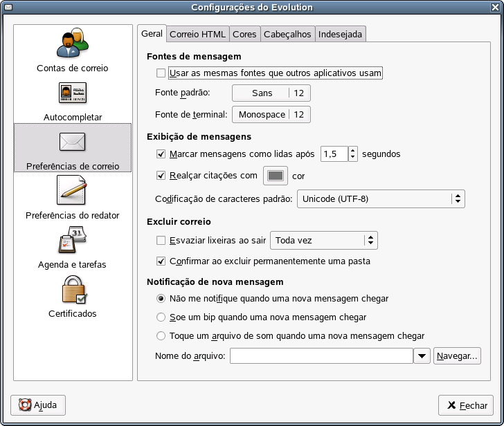Expand the Nome do arquivo history arrow
This screenshot has width=504, height=426.
pos(422,356)
